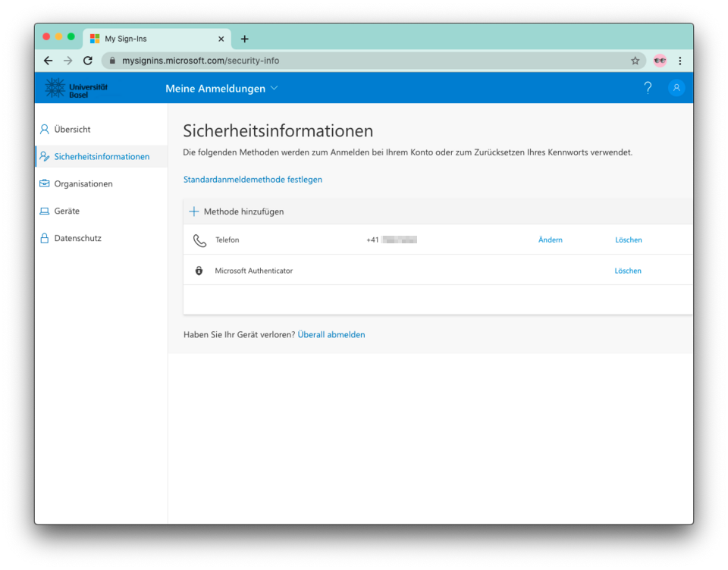Click the phone icon in Telefon row
The width and height of the screenshot is (728, 570).
tap(199, 240)
